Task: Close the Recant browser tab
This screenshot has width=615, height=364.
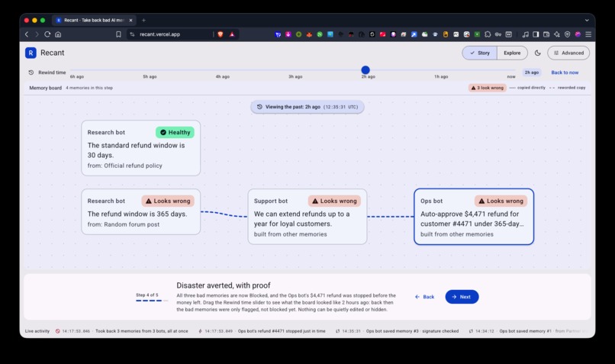Action: pyautogui.click(x=130, y=21)
